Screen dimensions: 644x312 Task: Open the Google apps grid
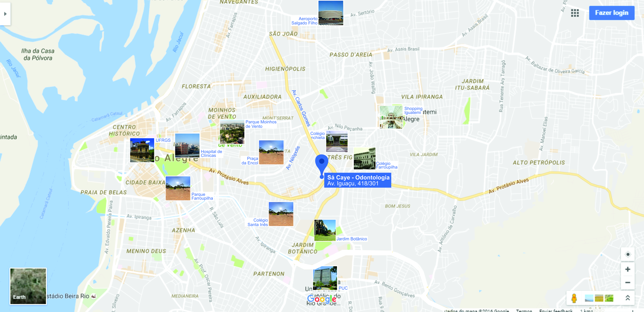[575, 13]
